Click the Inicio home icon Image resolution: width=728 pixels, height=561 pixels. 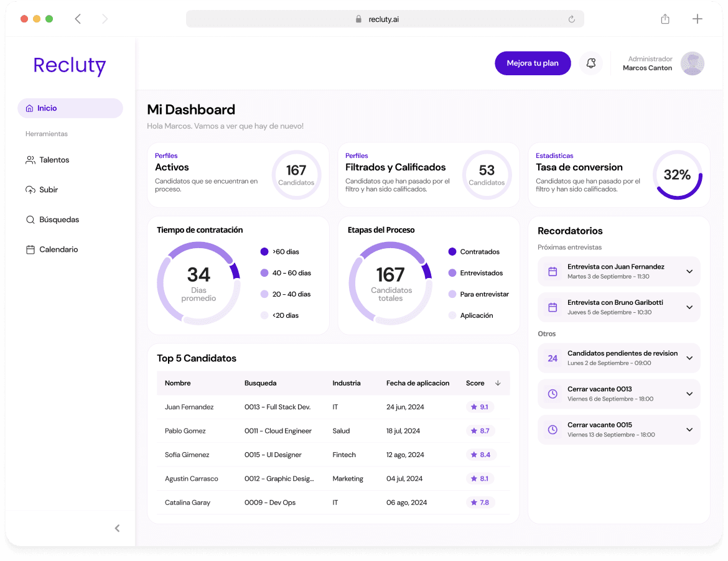click(x=30, y=108)
